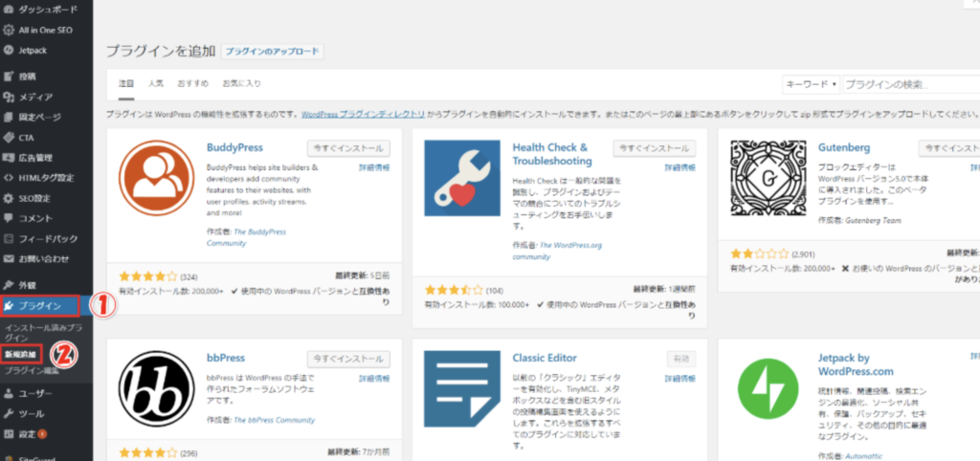Click the pin icon next to 投稿
This screenshot has width=980, height=461.
click(x=9, y=77)
